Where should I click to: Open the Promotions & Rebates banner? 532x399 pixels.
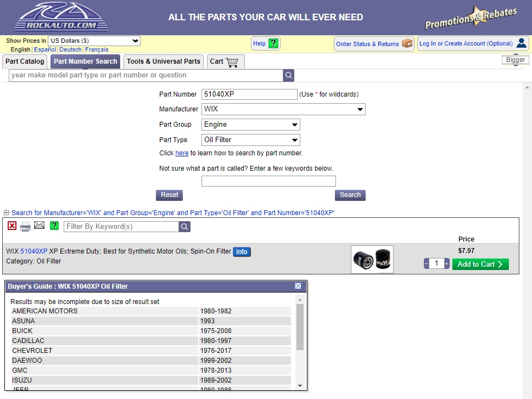pos(471,18)
